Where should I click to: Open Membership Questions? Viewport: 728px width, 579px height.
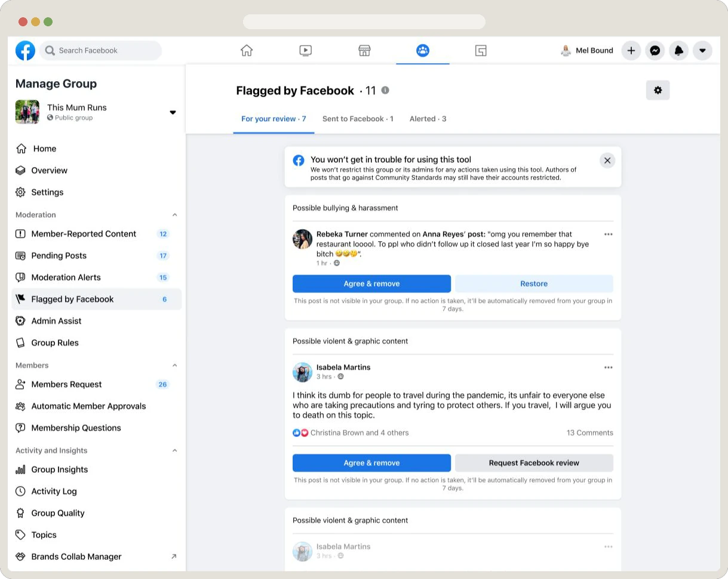click(96, 428)
